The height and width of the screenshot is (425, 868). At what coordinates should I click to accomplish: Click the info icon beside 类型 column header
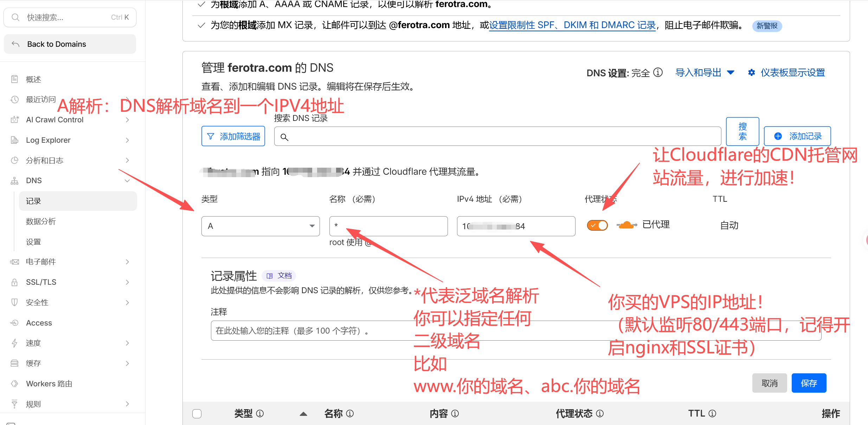[x=260, y=413]
